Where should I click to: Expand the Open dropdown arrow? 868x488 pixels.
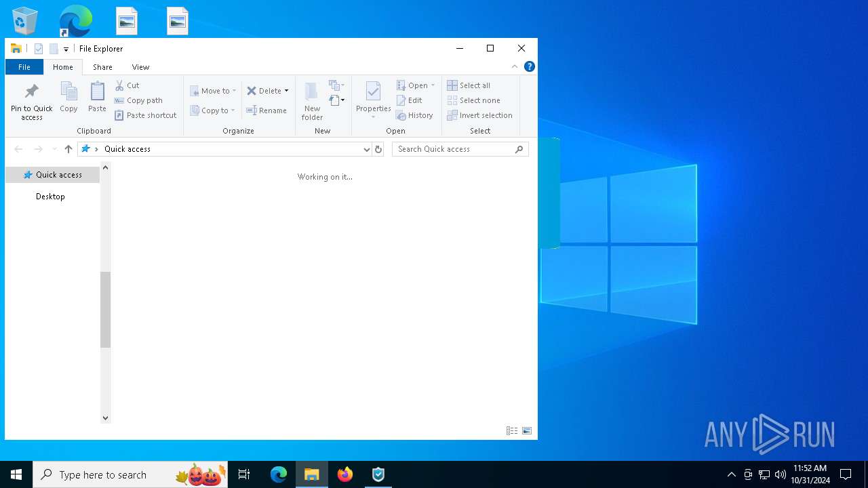[x=433, y=85]
